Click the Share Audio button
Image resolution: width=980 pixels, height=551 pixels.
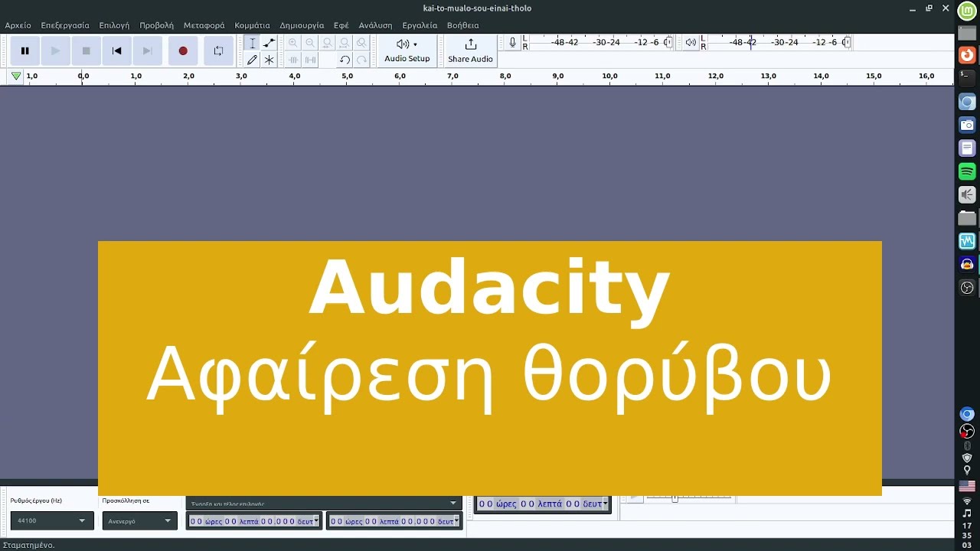[470, 51]
